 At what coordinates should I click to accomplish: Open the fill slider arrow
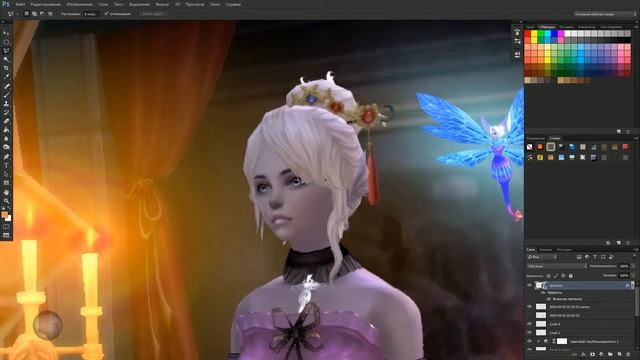coord(633,276)
